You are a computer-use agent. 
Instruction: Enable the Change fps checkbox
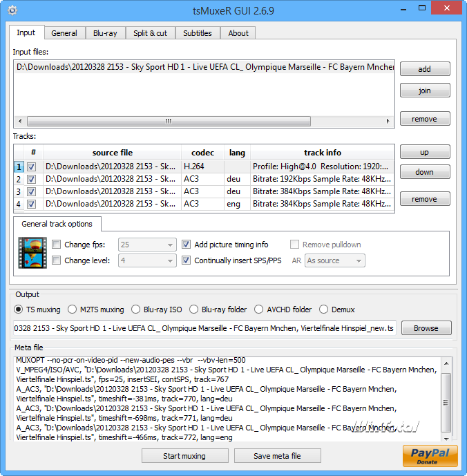tap(56, 245)
